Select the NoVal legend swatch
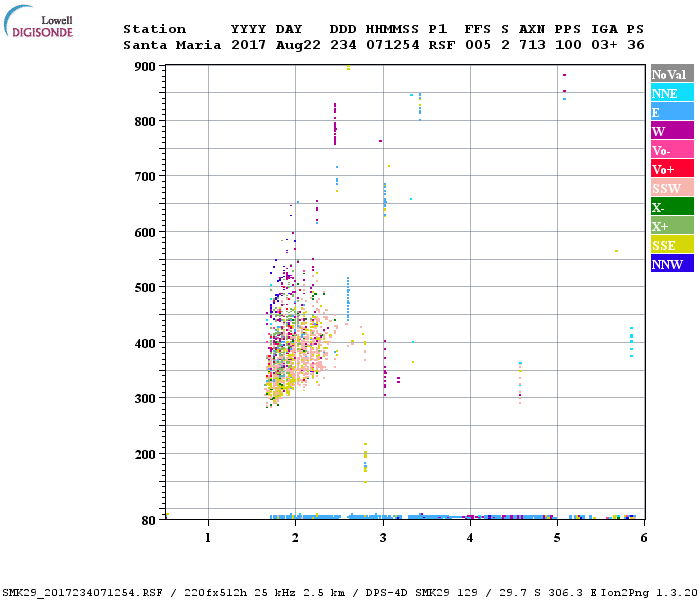Screen dimensions: 700x600 point(672,74)
